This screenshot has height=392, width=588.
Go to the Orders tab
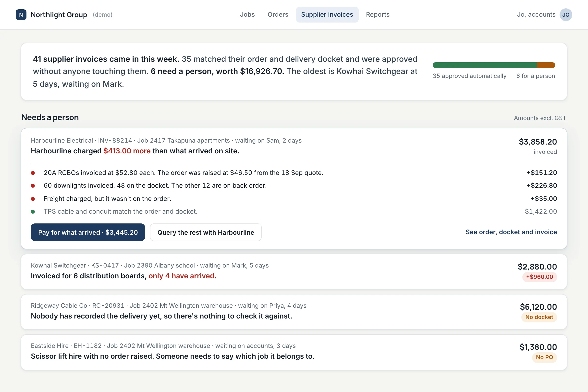pyautogui.click(x=278, y=15)
